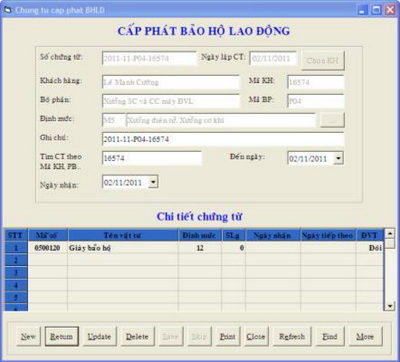Click the Khách hàng field
400x362 pixels.
tap(171, 82)
